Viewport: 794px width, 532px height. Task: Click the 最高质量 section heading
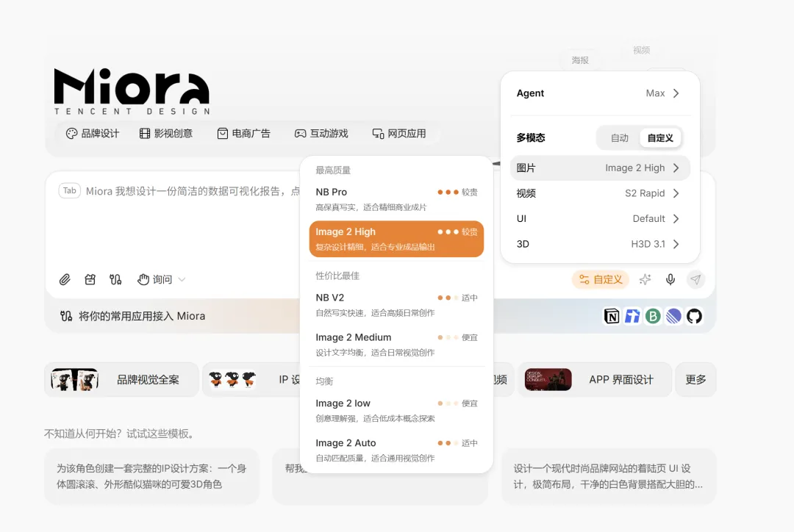[333, 170]
